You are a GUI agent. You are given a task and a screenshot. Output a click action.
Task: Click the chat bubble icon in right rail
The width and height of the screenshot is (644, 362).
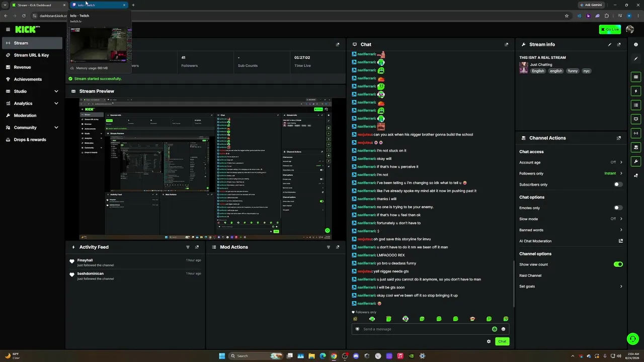(x=636, y=119)
